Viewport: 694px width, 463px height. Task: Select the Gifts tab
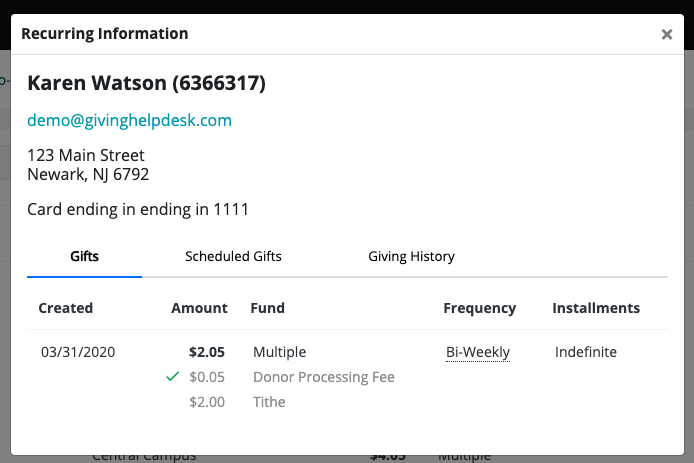[x=85, y=256]
